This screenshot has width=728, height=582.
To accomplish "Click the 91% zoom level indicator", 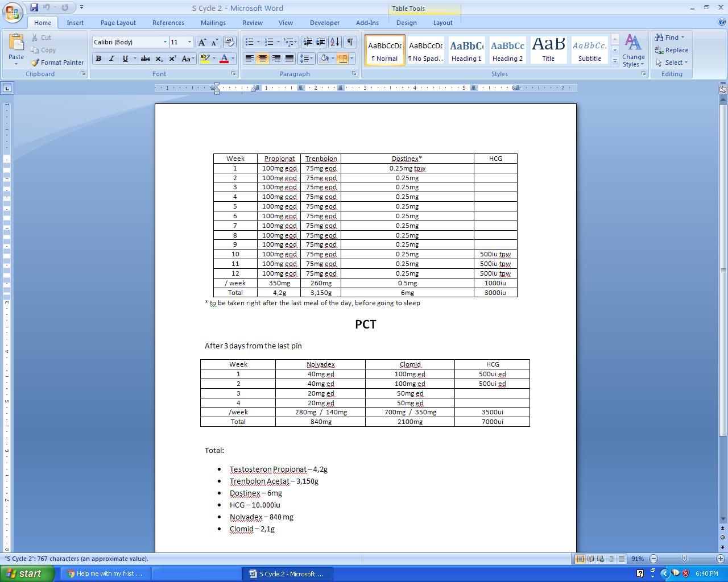I will point(637,559).
